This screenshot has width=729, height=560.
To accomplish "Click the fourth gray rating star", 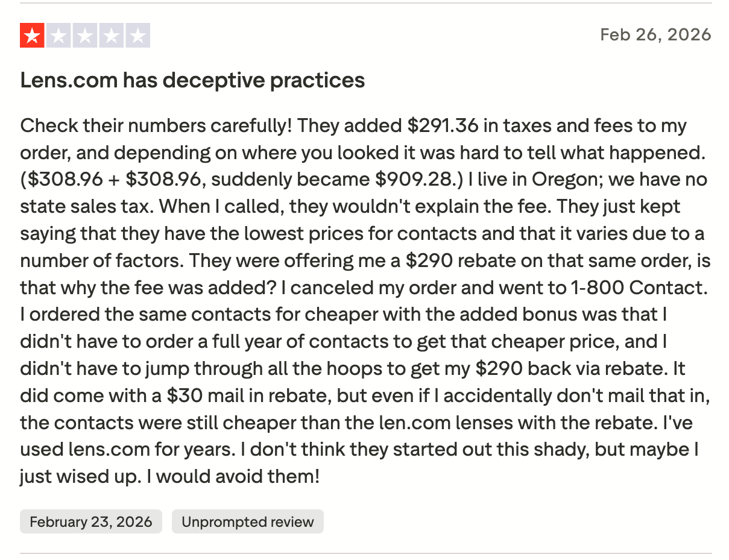I will [112, 36].
